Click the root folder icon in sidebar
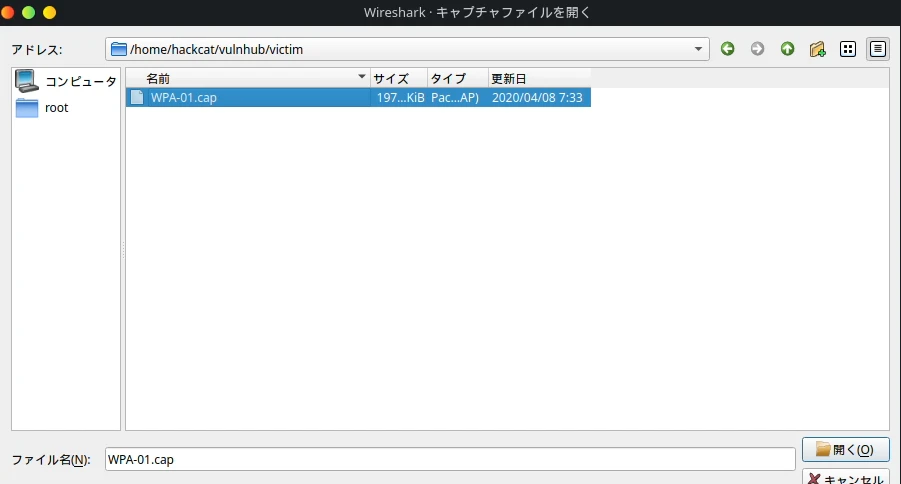The image size is (901, 484). [26, 107]
